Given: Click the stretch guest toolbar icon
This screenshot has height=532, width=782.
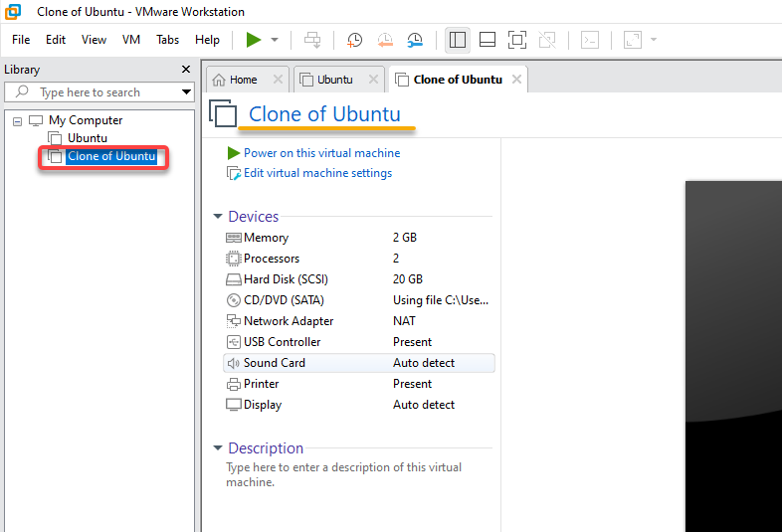Looking at the screenshot, I should point(633,40).
